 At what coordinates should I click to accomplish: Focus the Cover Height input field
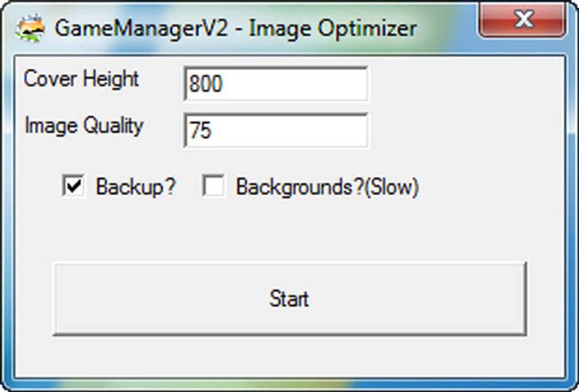point(276,84)
